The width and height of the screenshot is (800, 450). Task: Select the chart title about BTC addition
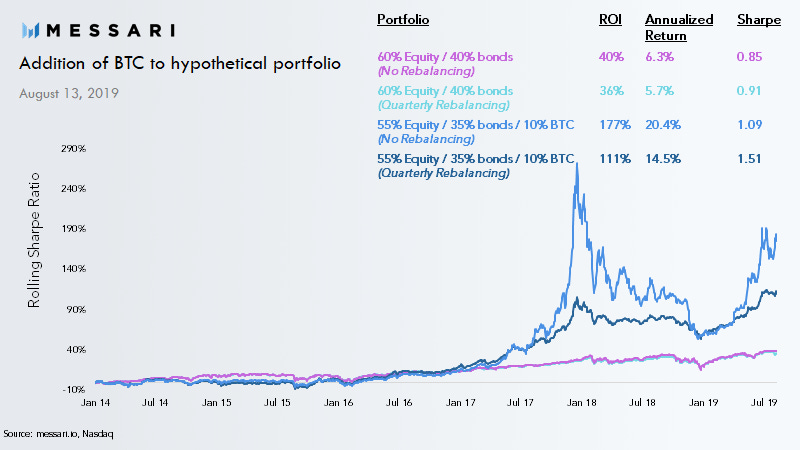coord(180,64)
